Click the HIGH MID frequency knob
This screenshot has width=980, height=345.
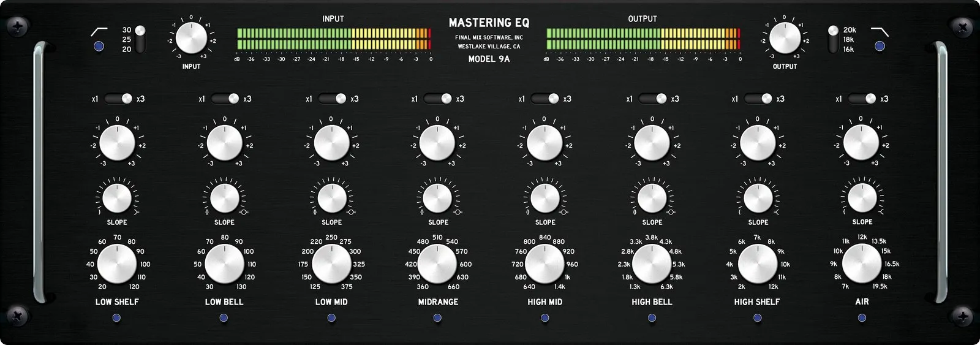click(x=545, y=264)
